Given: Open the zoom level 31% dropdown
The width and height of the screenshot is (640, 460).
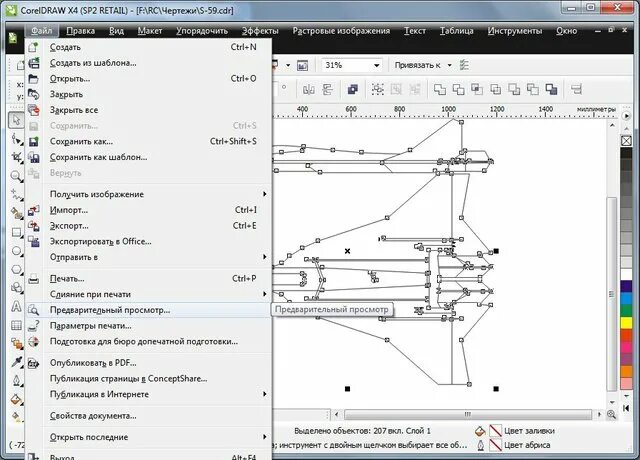Looking at the screenshot, I should point(376,65).
